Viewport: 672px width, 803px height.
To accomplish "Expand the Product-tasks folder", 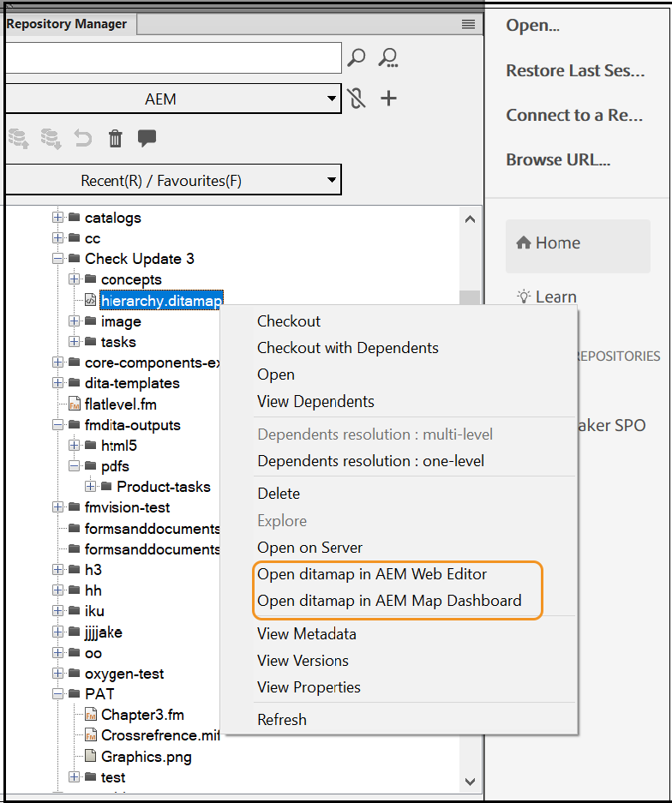I will (91, 487).
